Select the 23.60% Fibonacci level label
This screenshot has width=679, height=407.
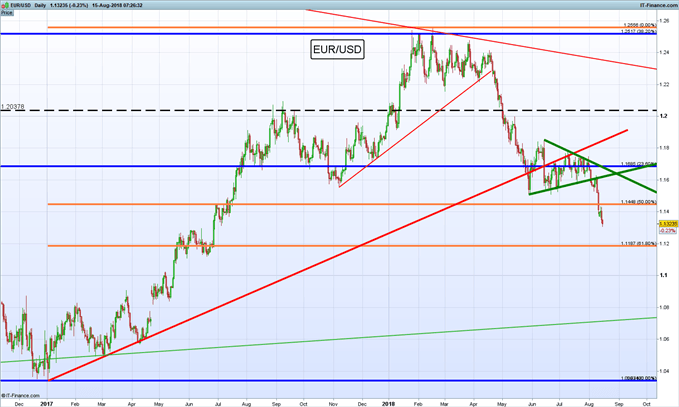click(639, 164)
